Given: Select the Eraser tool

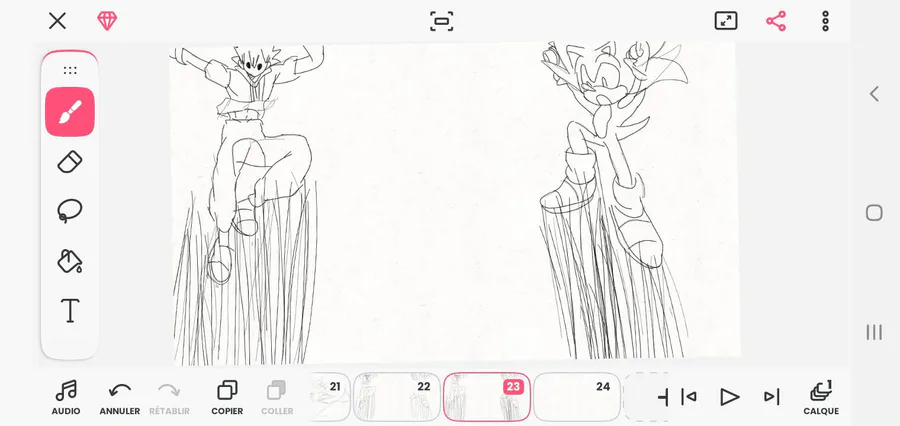Looking at the screenshot, I should point(70,162).
